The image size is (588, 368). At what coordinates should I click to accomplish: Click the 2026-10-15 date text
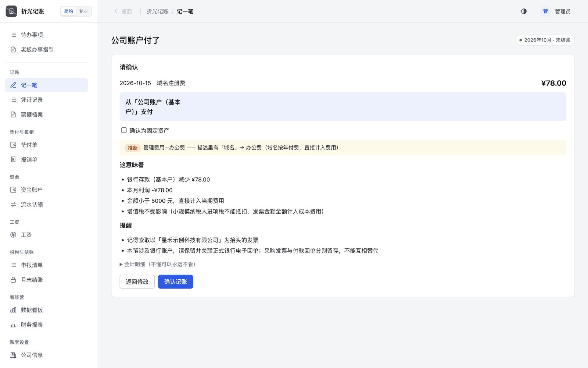[x=135, y=83]
